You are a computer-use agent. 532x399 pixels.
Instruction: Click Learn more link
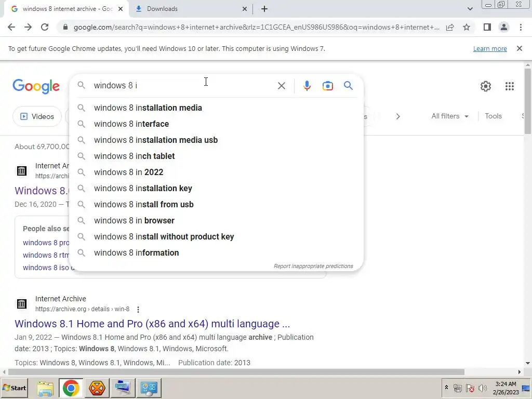(490, 48)
